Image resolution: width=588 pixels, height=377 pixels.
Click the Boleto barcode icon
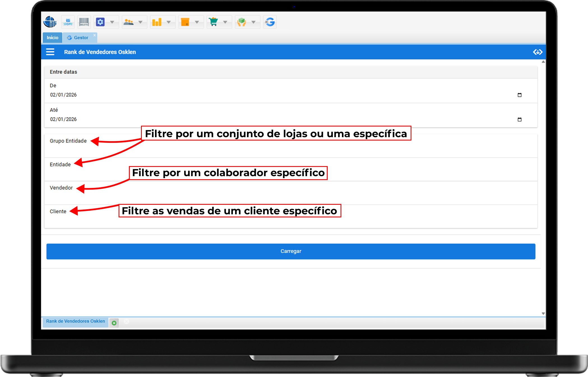point(84,22)
